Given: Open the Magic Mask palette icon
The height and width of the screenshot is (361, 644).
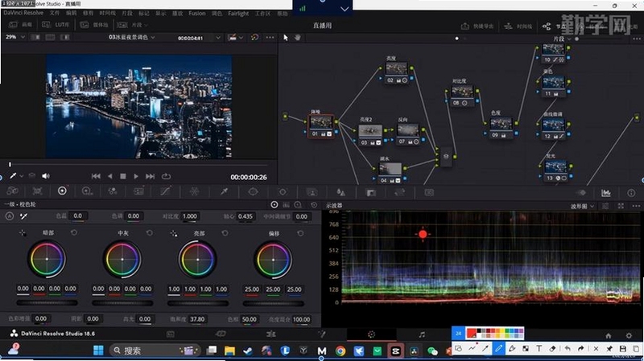Looking at the screenshot, I should click(x=312, y=192).
